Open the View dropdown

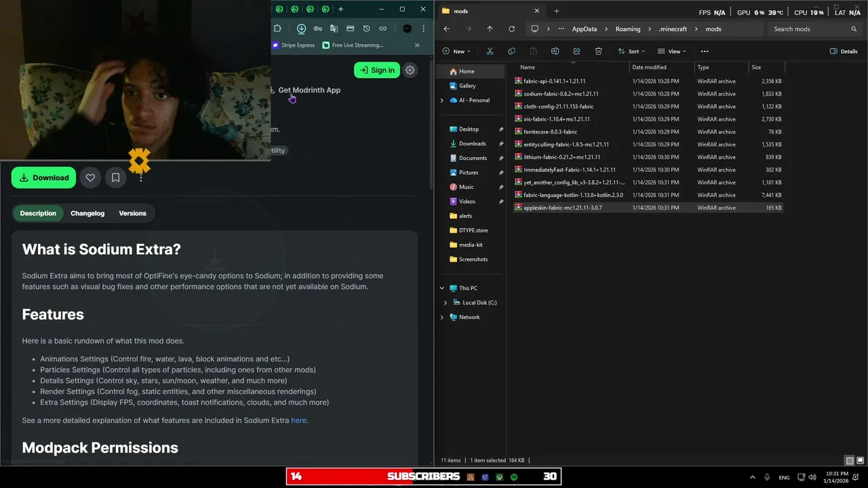[671, 51]
